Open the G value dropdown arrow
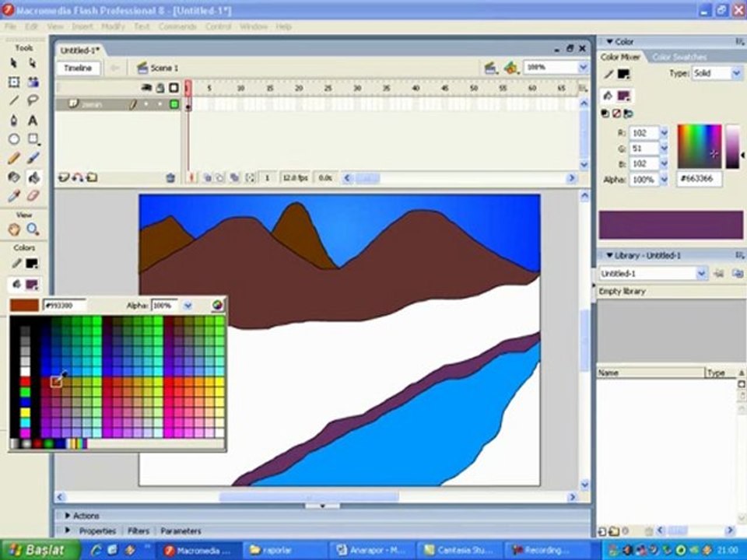 [x=664, y=149]
